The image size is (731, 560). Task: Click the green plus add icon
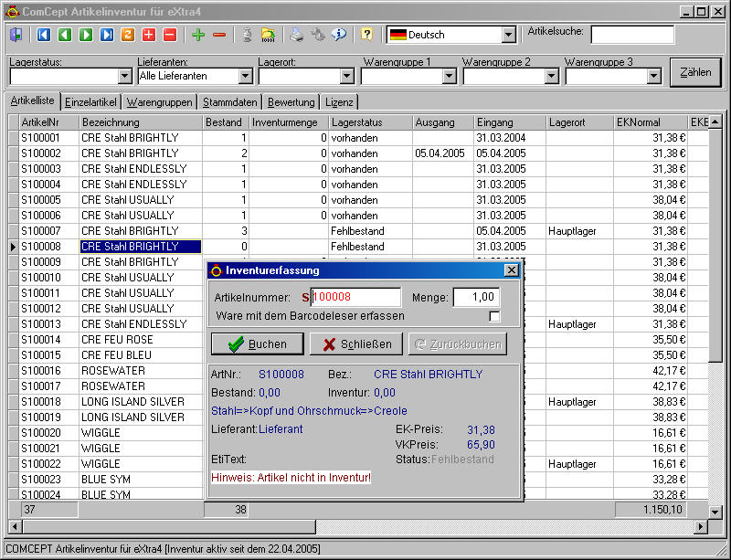(198, 35)
